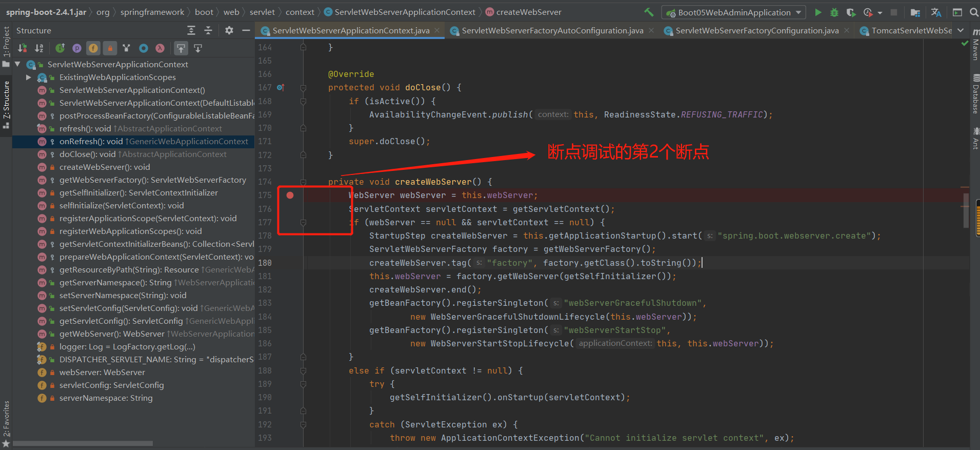Screen dimensions: 980x450
Task: Build the project with the hammer icon
Action: [x=649, y=12]
